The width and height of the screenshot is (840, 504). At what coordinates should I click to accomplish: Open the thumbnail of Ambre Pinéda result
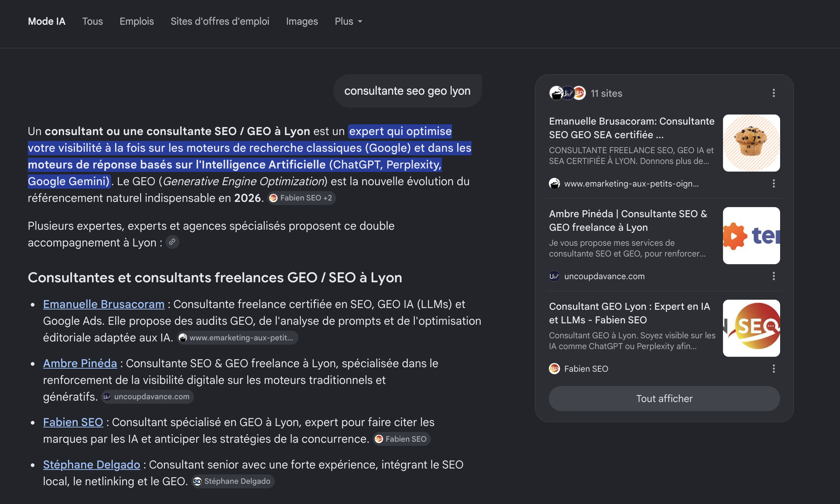[751, 236]
